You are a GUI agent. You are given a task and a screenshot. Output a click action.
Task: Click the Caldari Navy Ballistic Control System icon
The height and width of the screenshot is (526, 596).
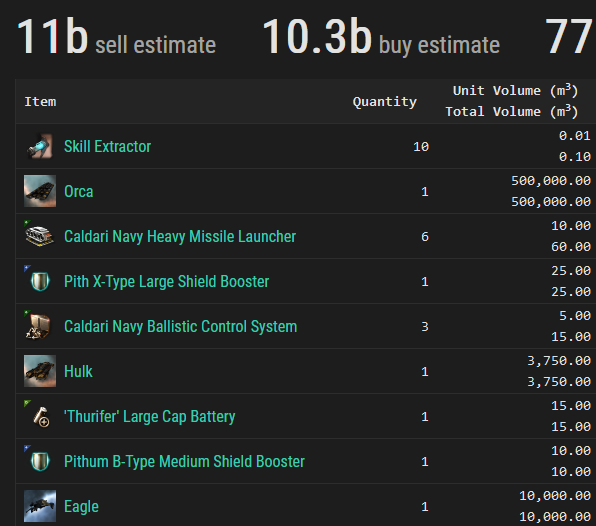40,326
